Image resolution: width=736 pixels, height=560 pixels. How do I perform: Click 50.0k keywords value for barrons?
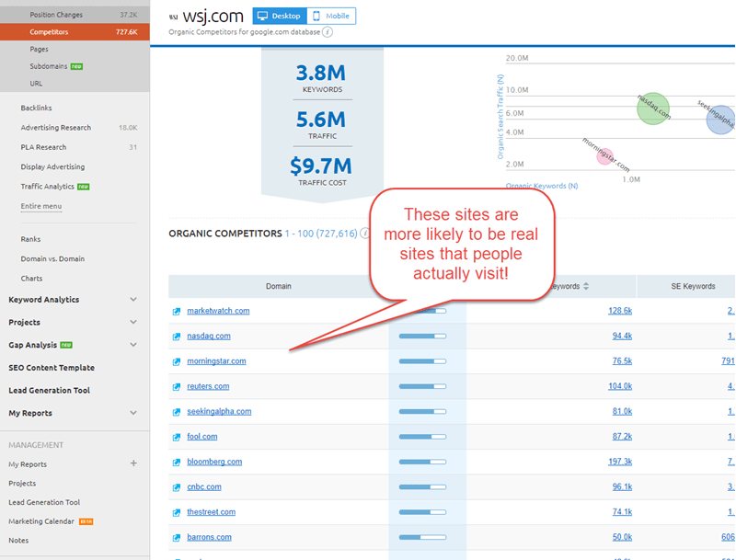(622, 537)
